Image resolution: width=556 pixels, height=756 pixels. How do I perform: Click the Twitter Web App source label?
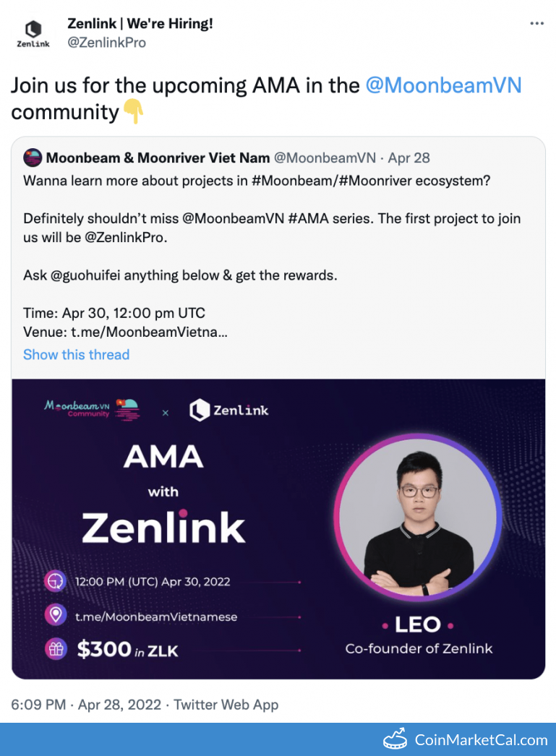tap(226, 704)
